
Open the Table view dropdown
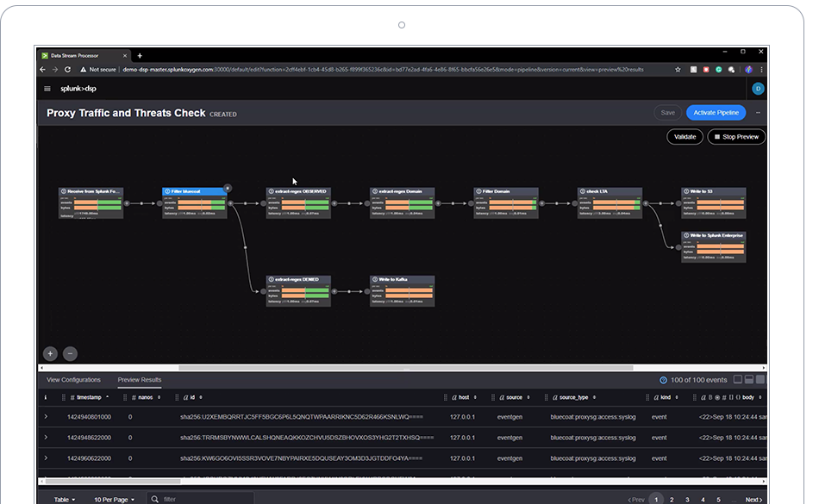pos(65,500)
